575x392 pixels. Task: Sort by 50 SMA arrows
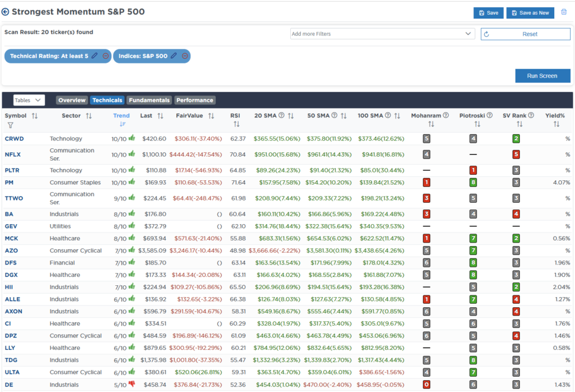[x=344, y=116]
